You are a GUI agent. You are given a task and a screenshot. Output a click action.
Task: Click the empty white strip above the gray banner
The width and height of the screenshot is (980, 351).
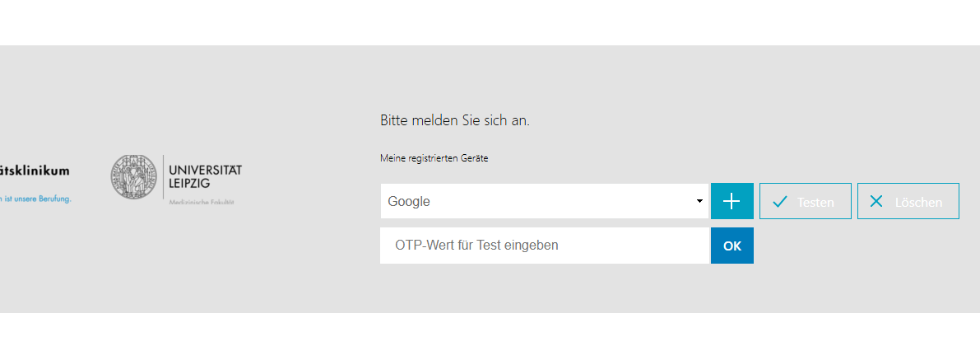click(490, 22)
